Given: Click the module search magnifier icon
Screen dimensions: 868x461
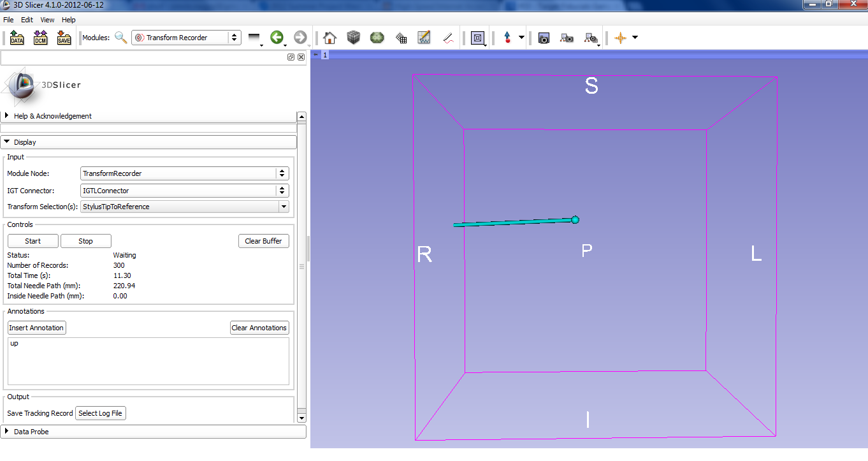Looking at the screenshot, I should tap(121, 38).
